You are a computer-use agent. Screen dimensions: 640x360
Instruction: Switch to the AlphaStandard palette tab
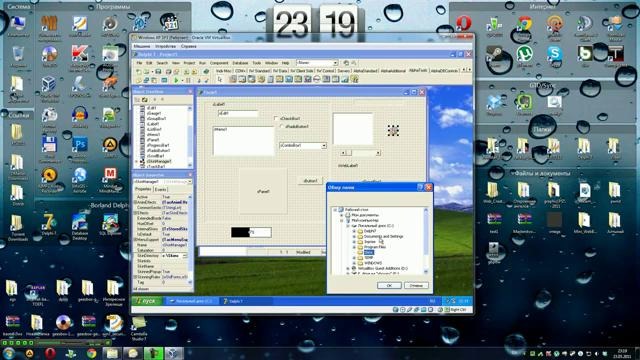[365, 71]
